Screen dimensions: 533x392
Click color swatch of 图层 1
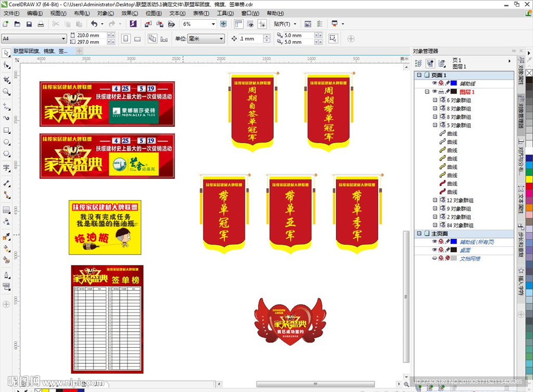pos(454,92)
